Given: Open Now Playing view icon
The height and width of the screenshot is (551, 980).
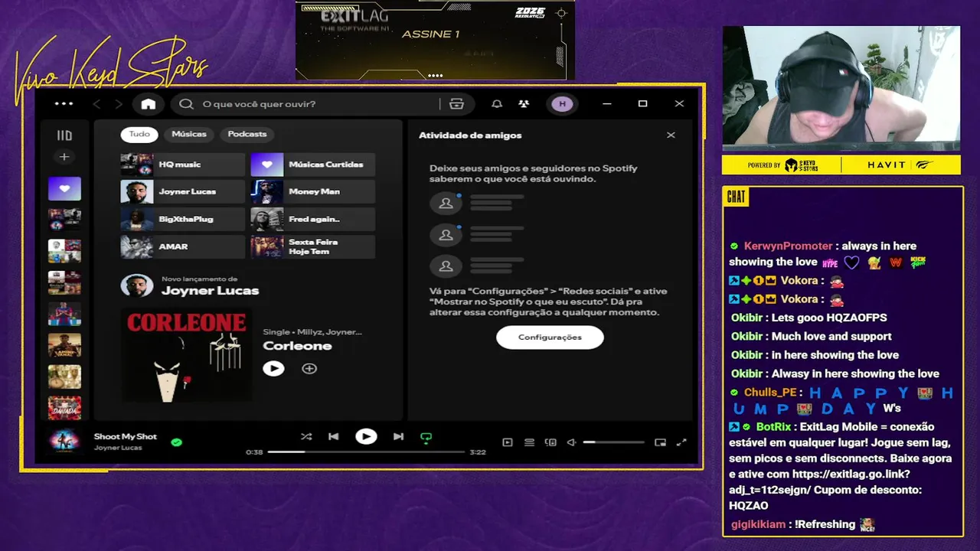Looking at the screenshot, I should [507, 442].
